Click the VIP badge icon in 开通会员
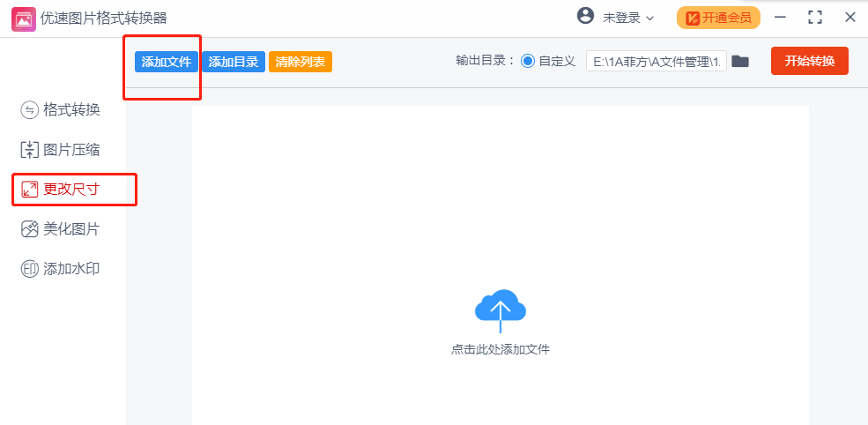Image resolution: width=868 pixels, height=425 pixels. tap(693, 19)
